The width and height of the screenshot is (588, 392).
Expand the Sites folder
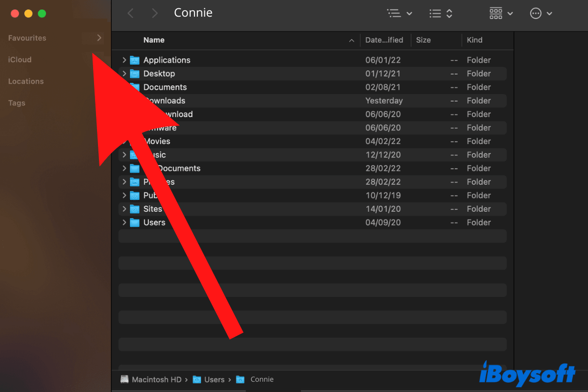(124, 209)
